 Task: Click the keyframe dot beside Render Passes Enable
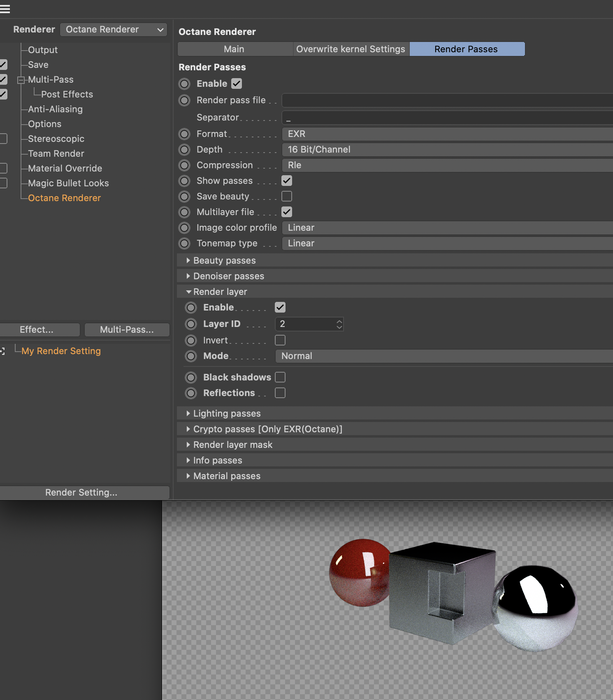click(x=185, y=84)
